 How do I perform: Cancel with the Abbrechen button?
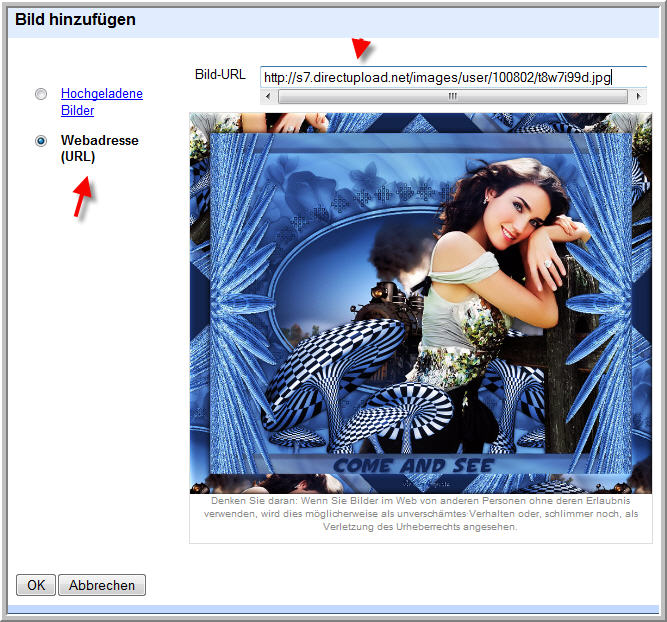[x=102, y=585]
